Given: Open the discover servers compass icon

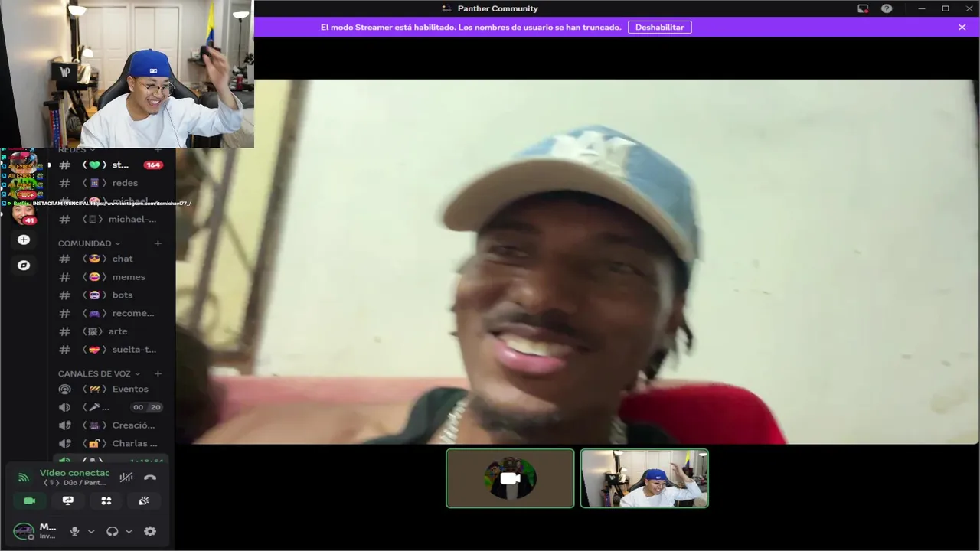Looking at the screenshot, I should 24,265.
